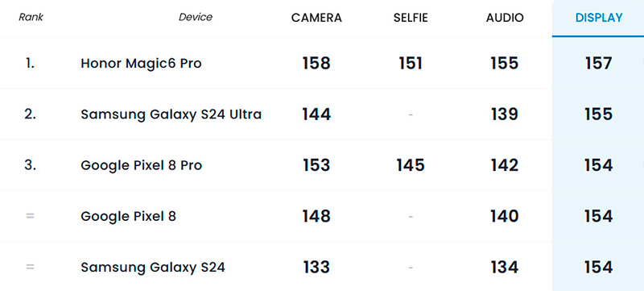Switch to the DISPLAY ranking tab
The width and height of the screenshot is (644, 291).
599,18
